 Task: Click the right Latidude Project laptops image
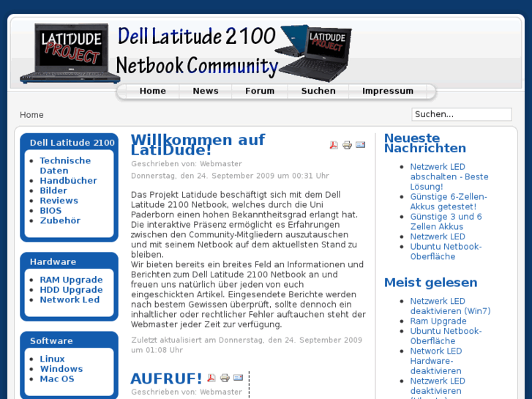click(312, 53)
